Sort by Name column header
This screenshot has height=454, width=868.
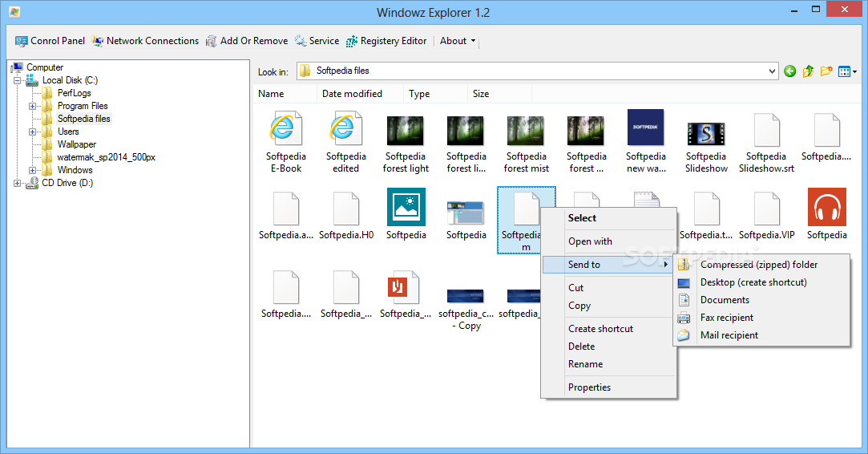285,94
